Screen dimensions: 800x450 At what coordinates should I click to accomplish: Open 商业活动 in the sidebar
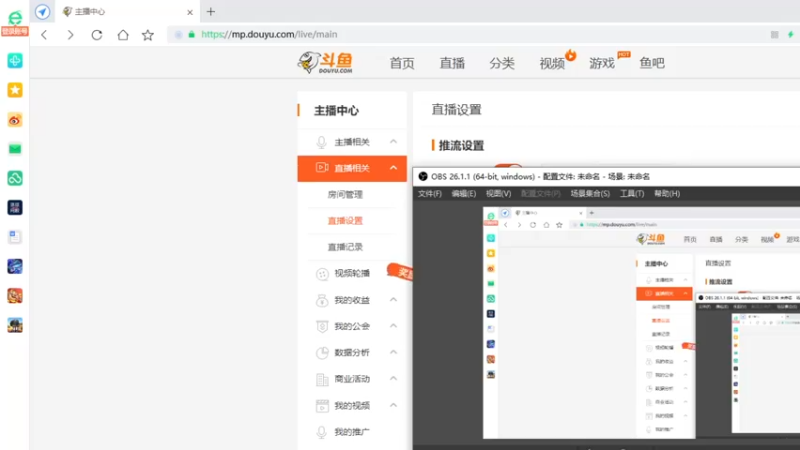[352, 379]
